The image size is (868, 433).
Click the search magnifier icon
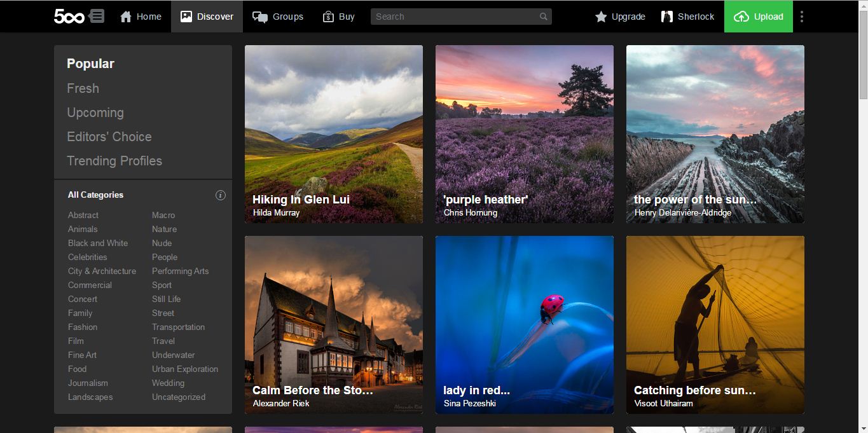(542, 16)
